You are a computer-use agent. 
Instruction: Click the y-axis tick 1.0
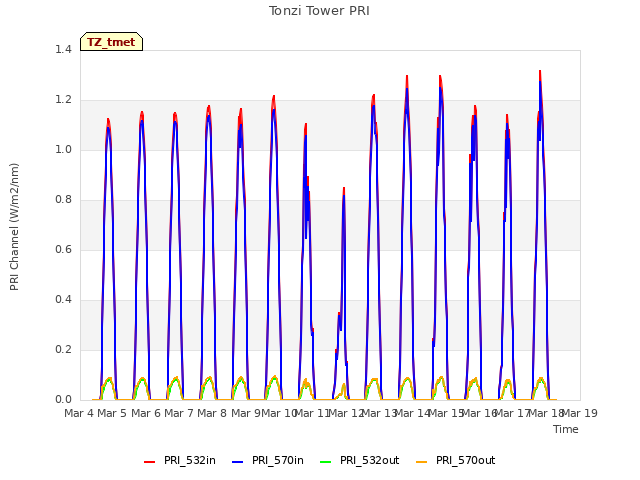coord(63,150)
